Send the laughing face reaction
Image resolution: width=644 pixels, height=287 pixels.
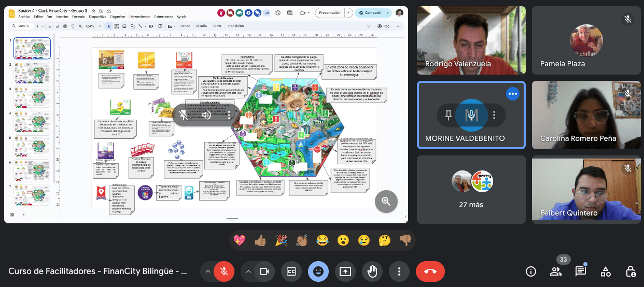(323, 240)
